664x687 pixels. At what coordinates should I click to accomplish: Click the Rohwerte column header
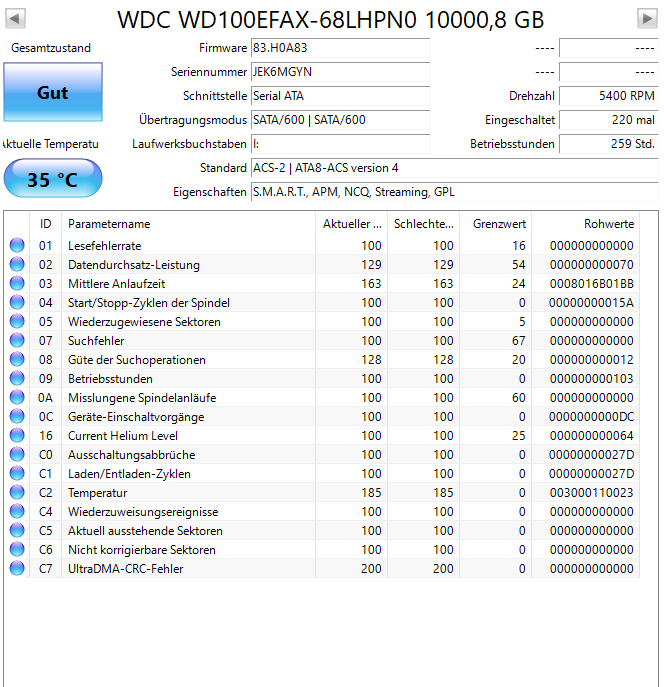586,224
